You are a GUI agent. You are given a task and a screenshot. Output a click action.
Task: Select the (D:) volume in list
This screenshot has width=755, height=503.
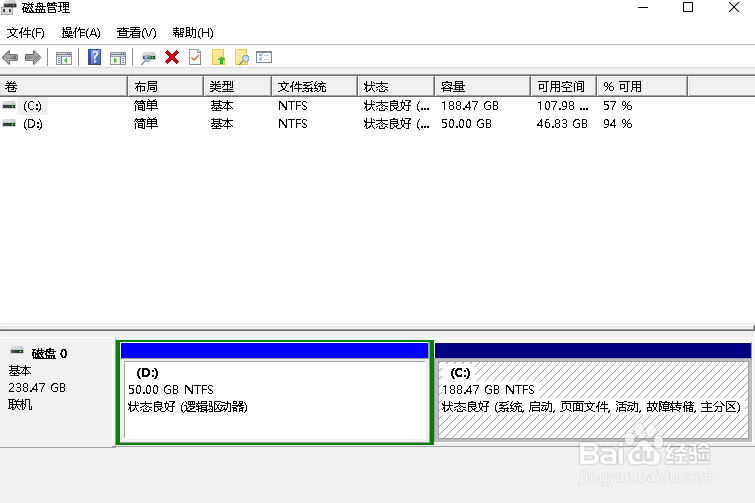click(33, 124)
